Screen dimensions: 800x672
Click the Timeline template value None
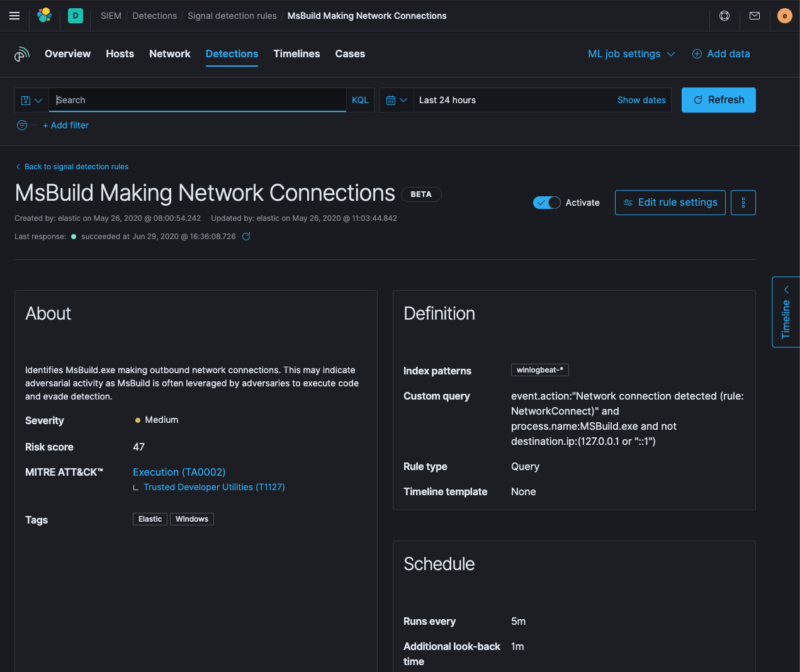(x=524, y=491)
